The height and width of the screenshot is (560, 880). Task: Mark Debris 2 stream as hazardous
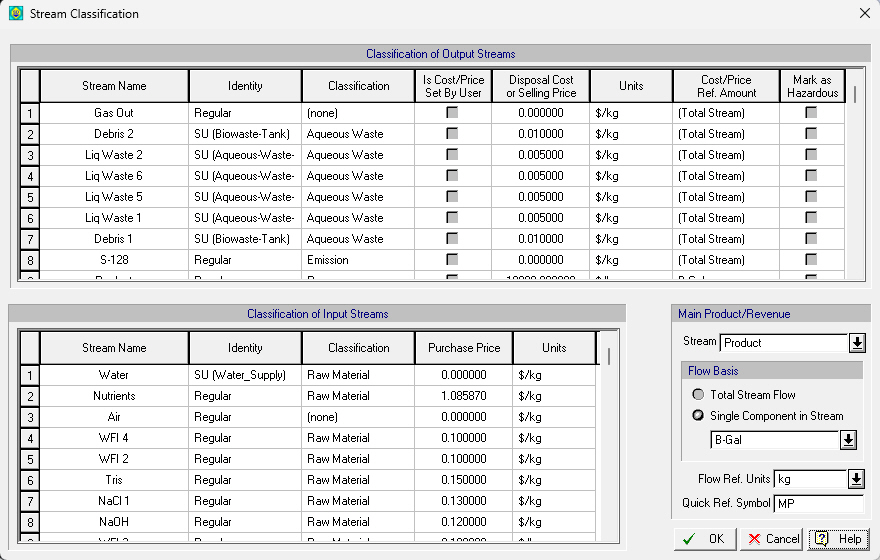pyautogui.click(x=811, y=134)
